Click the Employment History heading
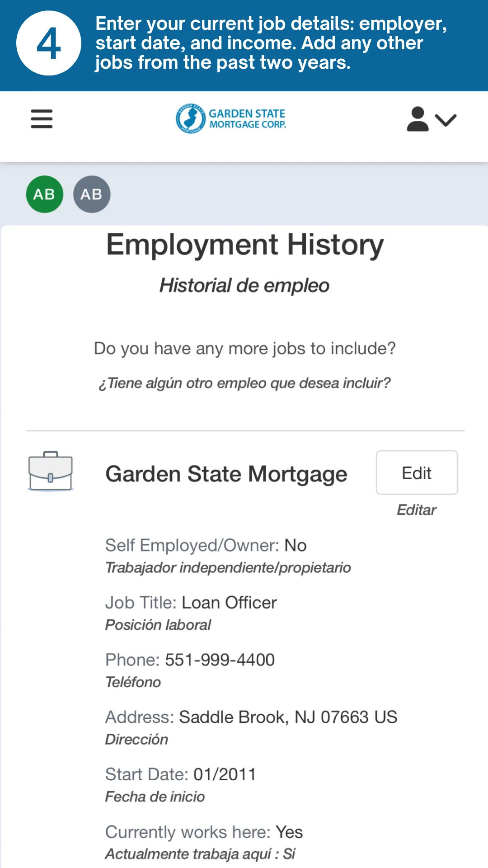The width and height of the screenshot is (488, 868). tap(244, 245)
